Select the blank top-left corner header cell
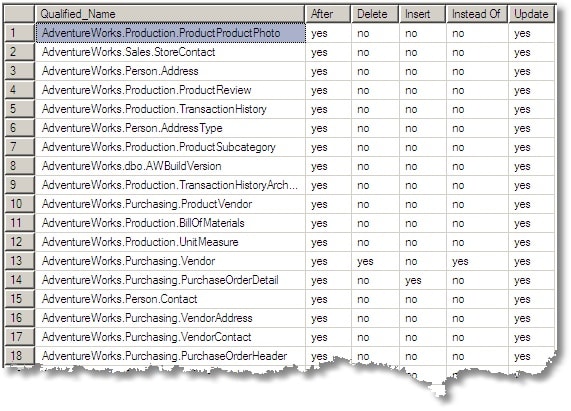The width and height of the screenshot is (571, 411). [19, 14]
